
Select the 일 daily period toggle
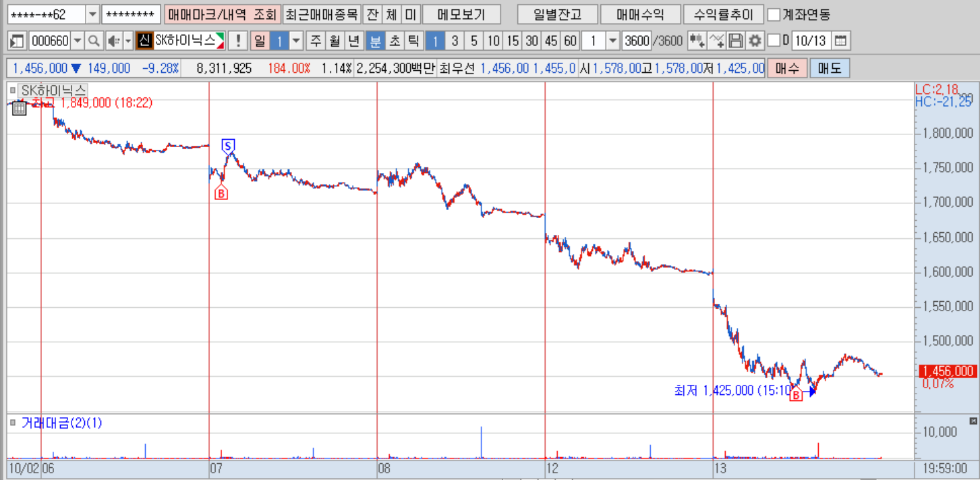(x=260, y=41)
